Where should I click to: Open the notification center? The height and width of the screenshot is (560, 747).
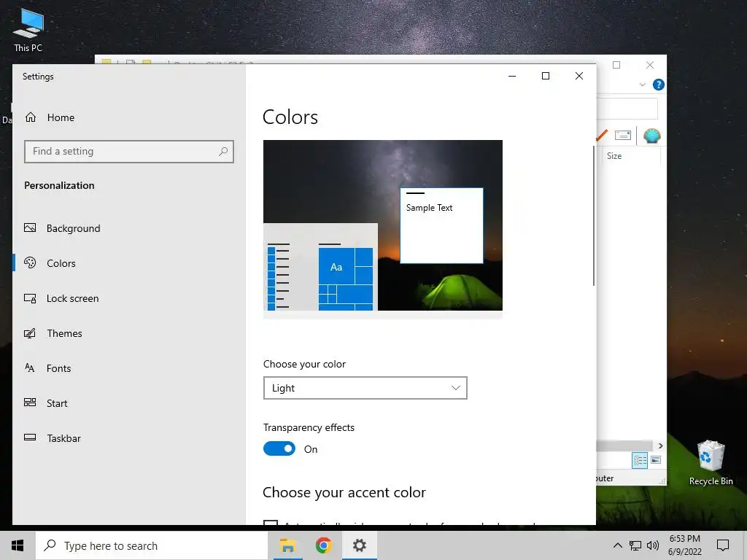coord(723,545)
